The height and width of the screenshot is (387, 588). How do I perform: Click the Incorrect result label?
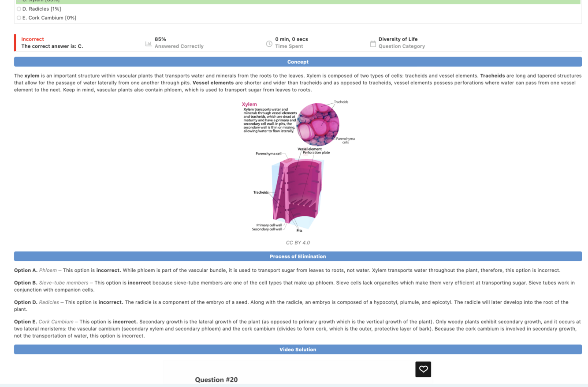pyautogui.click(x=33, y=39)
